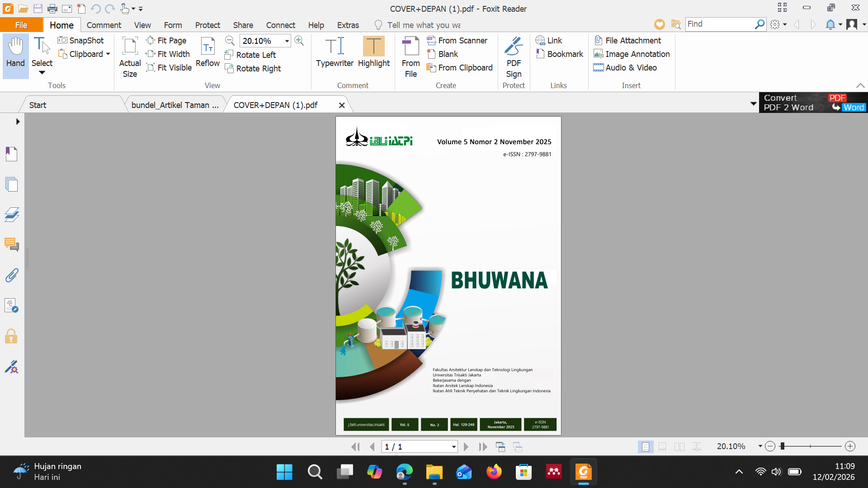Click the SnapShot tool
The width and height of the screenshot is (868, 488).
coord(81,40)
